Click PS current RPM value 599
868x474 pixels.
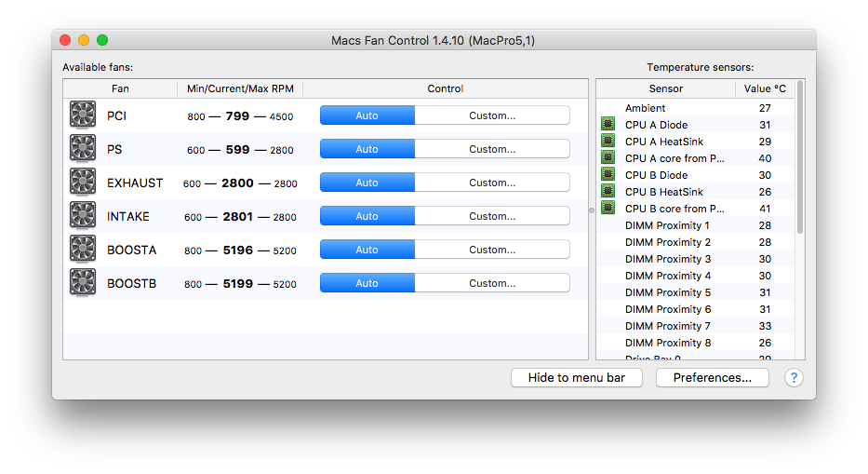coord(237,149)
